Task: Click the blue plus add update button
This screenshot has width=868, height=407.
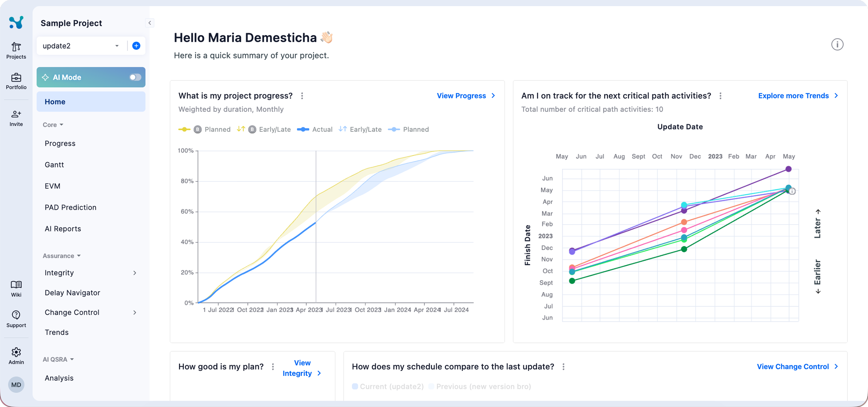Action: click(136, 46)
